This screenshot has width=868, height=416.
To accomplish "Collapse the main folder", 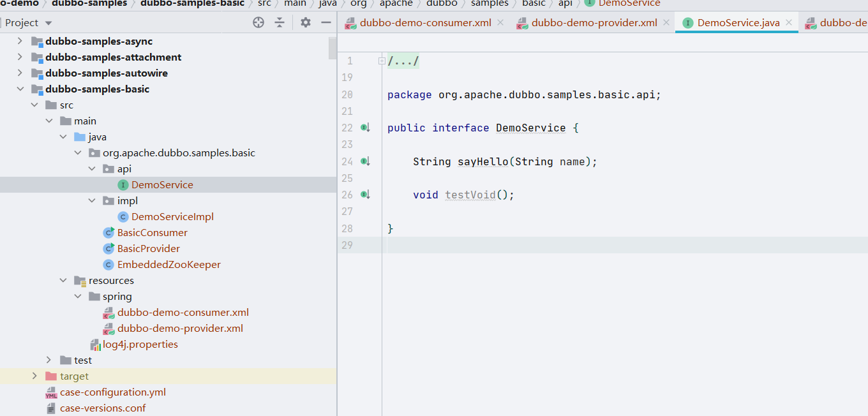I will [49, 121].
